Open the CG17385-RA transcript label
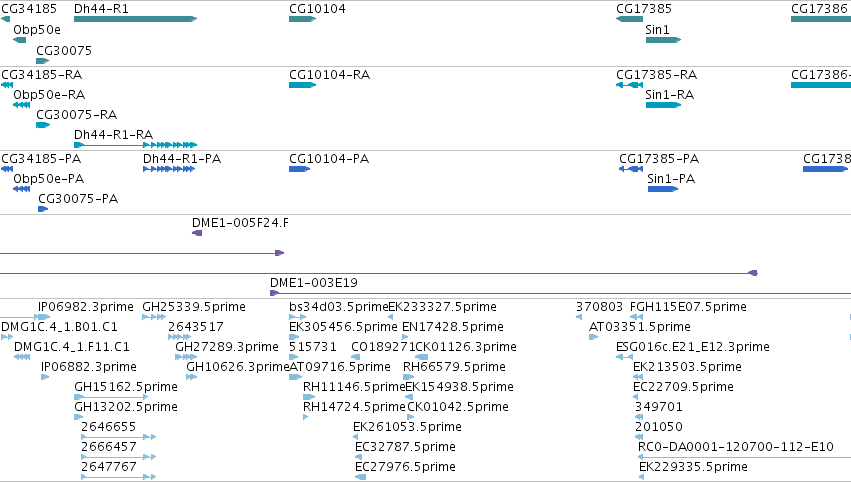This screenshot has width=851, height=482. 656,74
